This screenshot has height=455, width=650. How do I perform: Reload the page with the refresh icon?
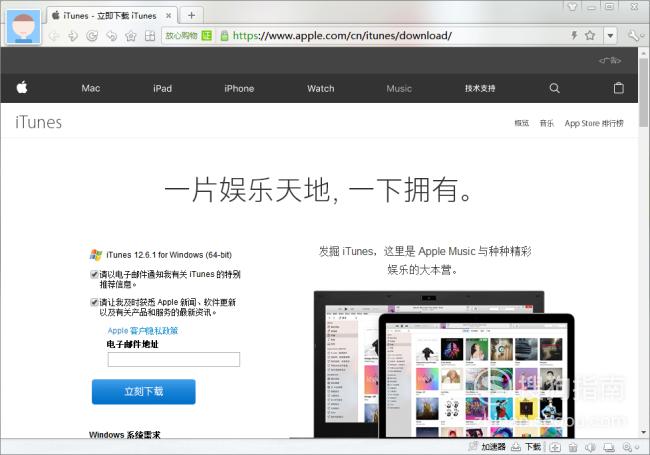pos(92,36)
